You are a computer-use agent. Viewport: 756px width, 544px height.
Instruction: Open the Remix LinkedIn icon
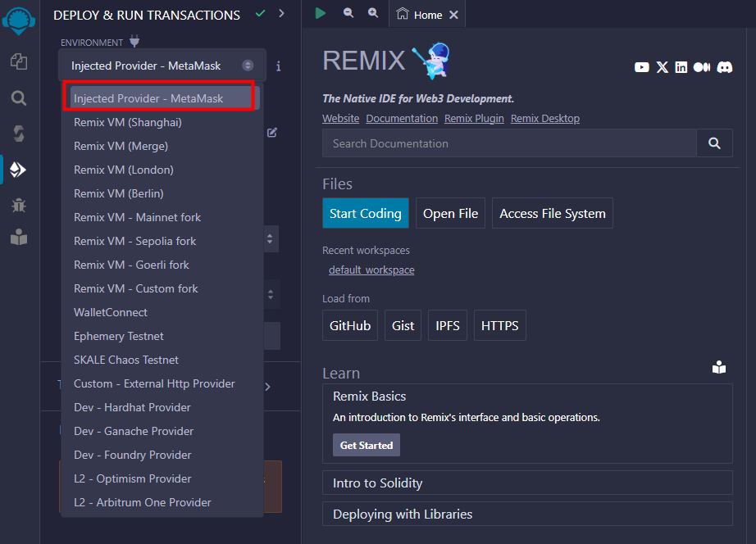pos(681,67)
